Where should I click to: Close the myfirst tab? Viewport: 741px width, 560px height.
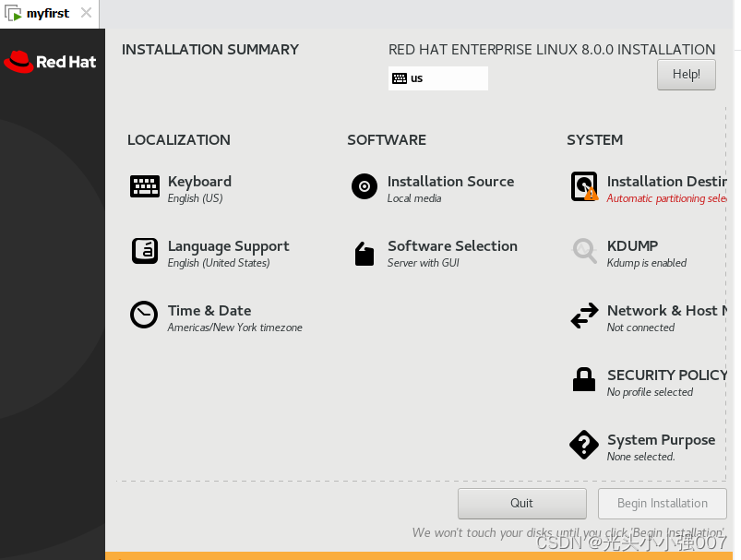tap(86, 13)
